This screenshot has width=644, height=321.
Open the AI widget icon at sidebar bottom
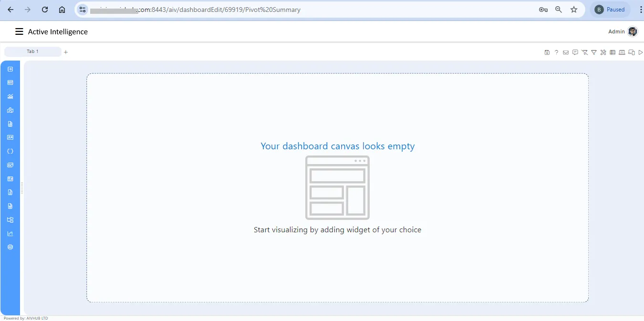[10, 247]
